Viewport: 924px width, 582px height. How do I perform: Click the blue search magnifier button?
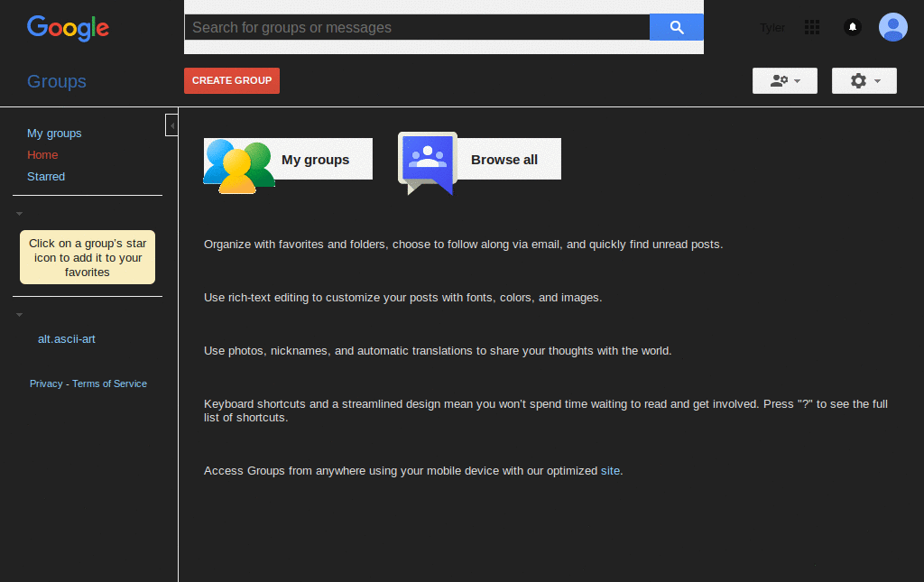pos(677,27)
